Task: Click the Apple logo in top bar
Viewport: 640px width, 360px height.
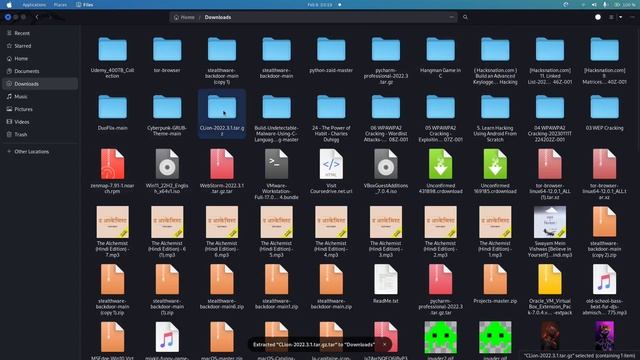Action: [x=9, y=4]
